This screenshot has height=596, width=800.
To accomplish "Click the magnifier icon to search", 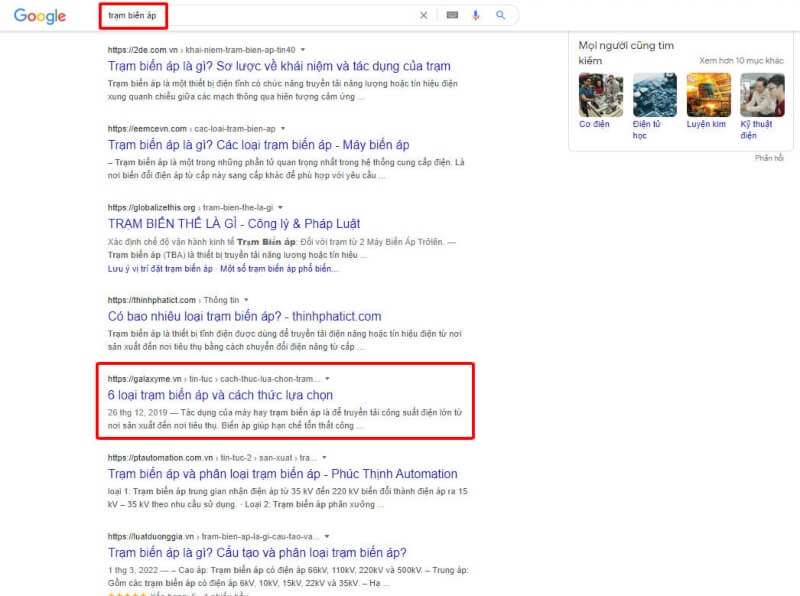I will tap(501, 15).
